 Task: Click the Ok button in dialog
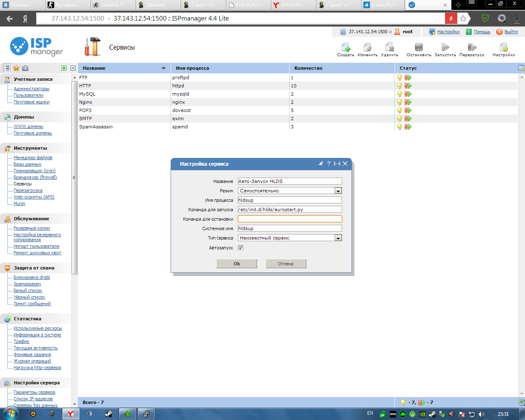click(237, 264)
